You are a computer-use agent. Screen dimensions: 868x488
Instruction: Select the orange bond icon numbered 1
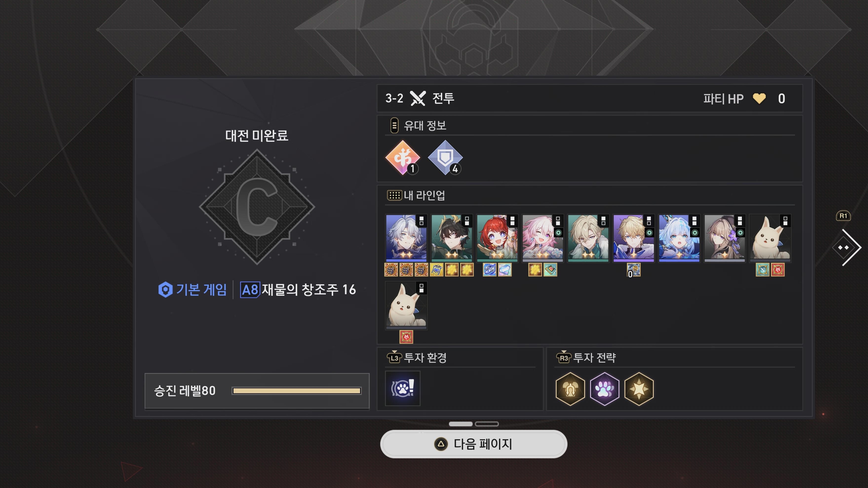402,158
